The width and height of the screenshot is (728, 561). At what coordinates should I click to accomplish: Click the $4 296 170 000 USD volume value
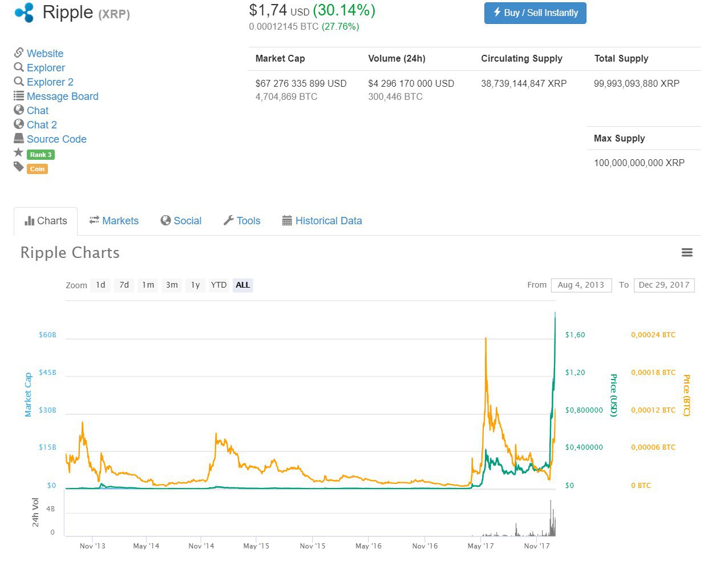(411, 83)
